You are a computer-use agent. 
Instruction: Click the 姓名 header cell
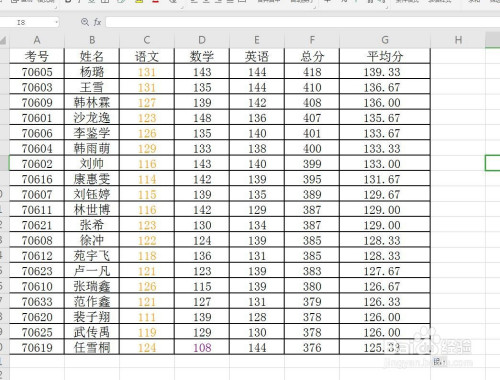(x=92, y=56)
